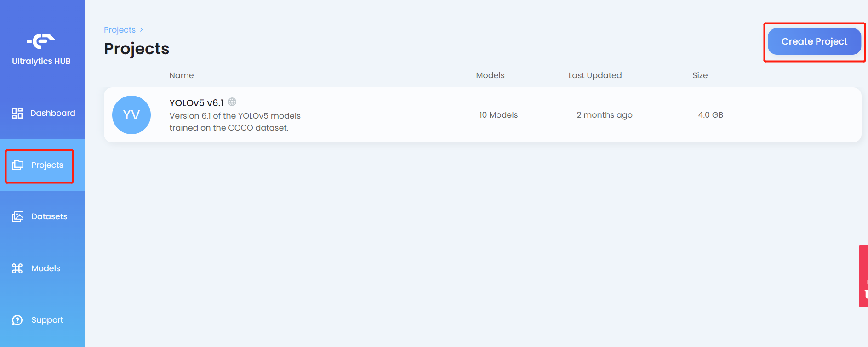Click the Projects breadcrumb link
868x347 pixels.
[x=120, y=30]
